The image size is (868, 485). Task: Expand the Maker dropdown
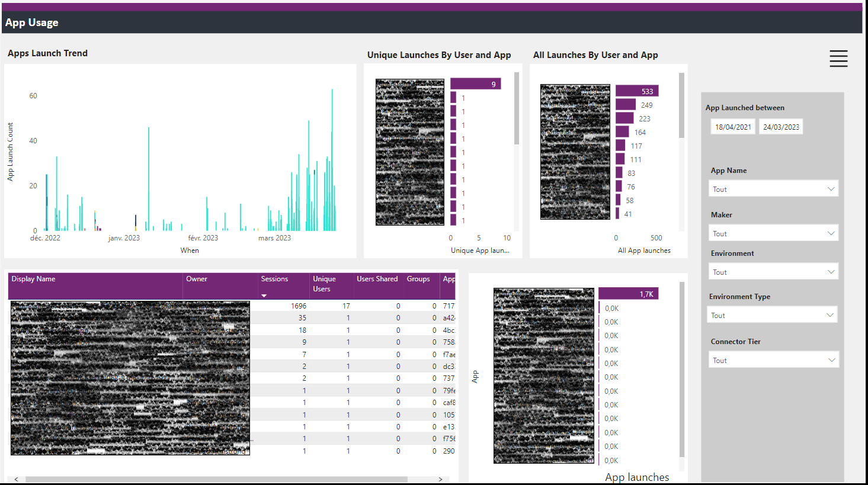(773, 233)
